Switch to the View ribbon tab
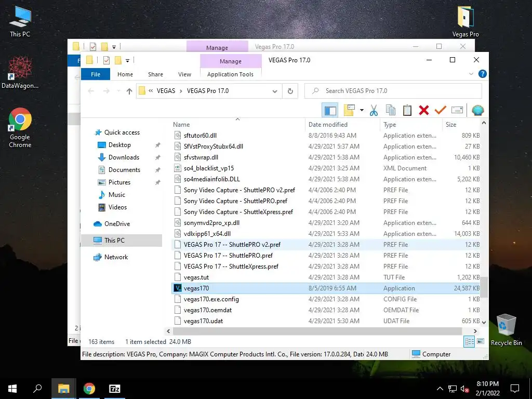Viewport: 532px width, 399px height. coord(184,74)
